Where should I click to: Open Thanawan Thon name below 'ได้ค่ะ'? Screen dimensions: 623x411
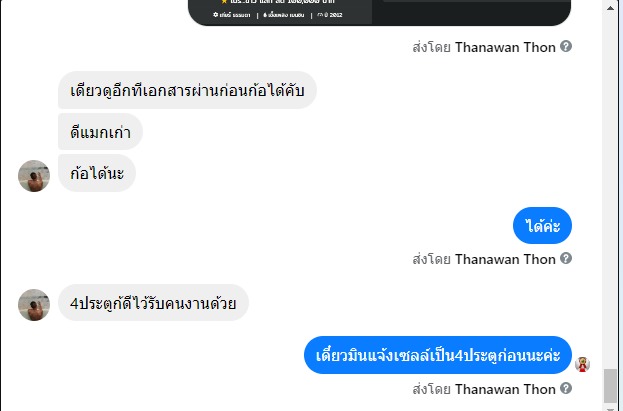coord(505,259)
